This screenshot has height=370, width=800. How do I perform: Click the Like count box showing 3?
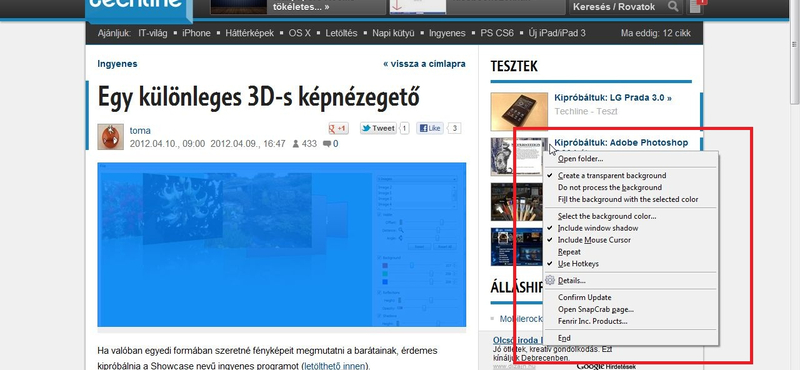coord(455,128)
